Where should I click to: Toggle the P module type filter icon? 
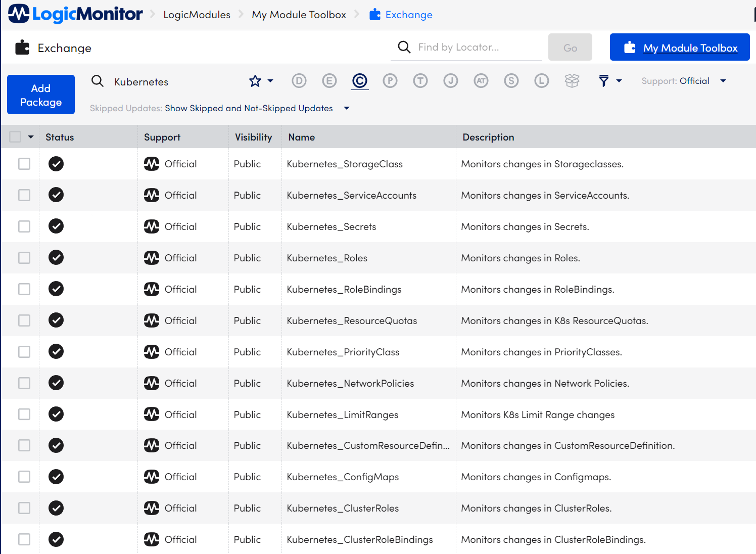coord(390,81)
